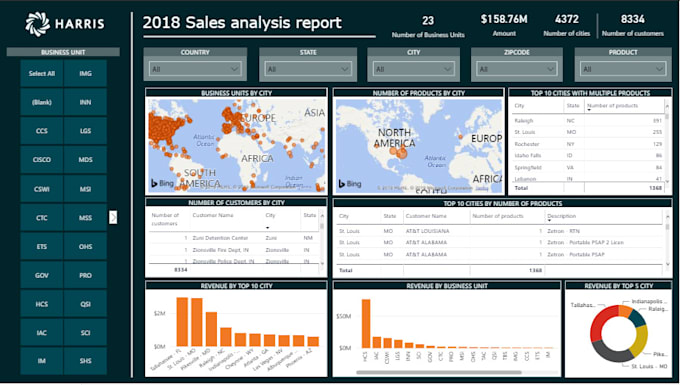The height and width of the screenshot is (385, 680).
Task: Filter by MSI business unit
Action: [x=85, y=189]
